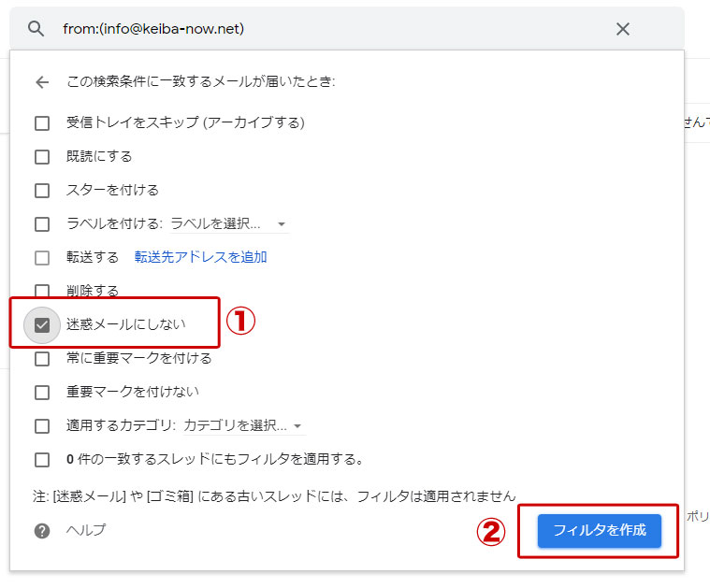This screenshot has width=710, height=588.
Task: Click the 転送先アドレスを追加 link
Action: coord(200,257)
